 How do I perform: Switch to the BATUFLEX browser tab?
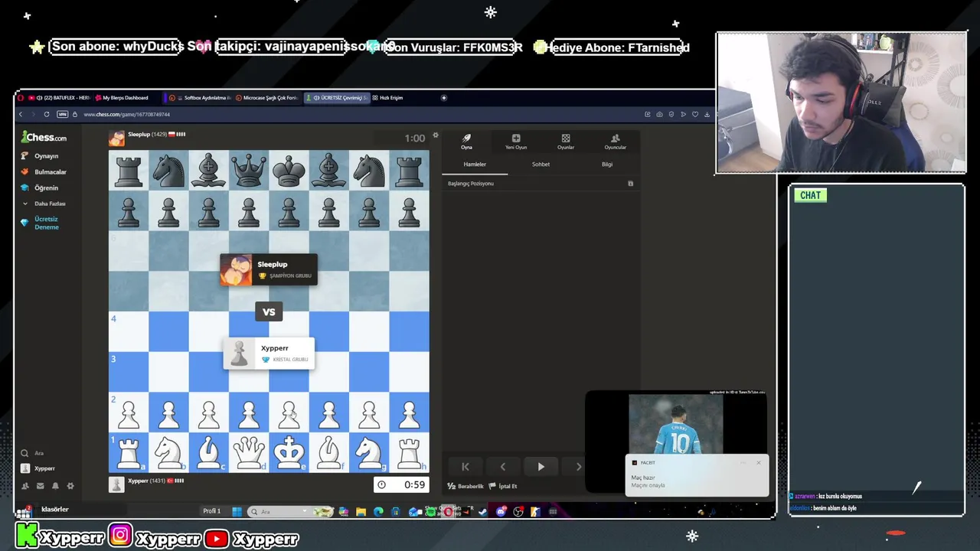[x=59, y=98]
